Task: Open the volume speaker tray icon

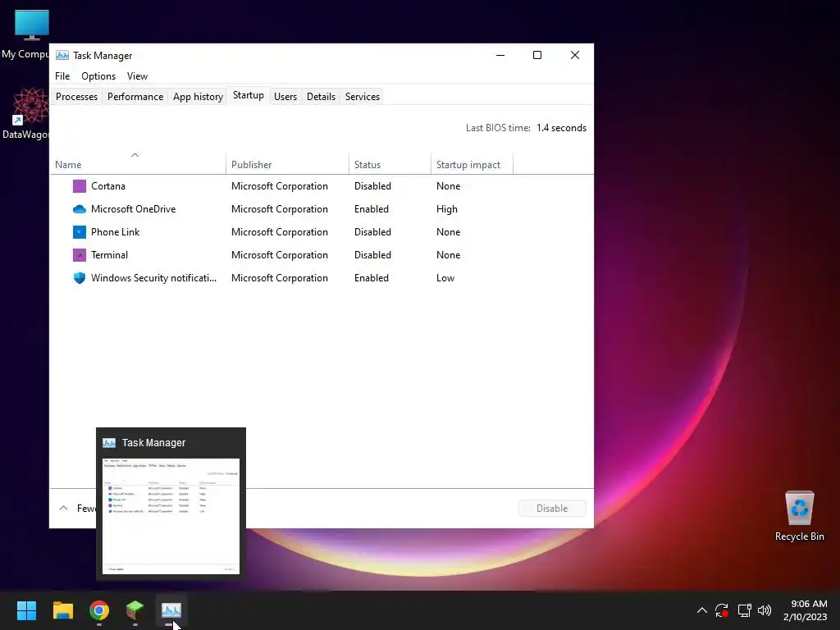Action: [765, 610]
